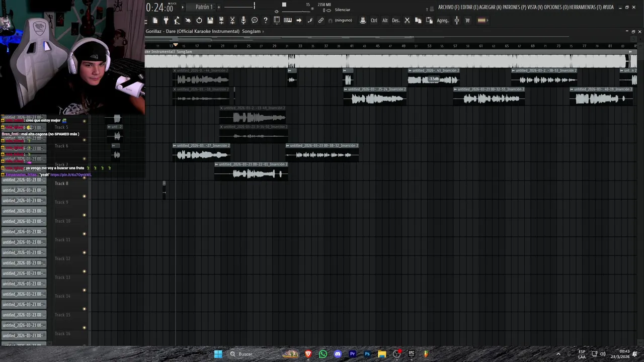Click the Alt button in toolbar
This screenshot has width=644, height=362.
pos(385,21)
